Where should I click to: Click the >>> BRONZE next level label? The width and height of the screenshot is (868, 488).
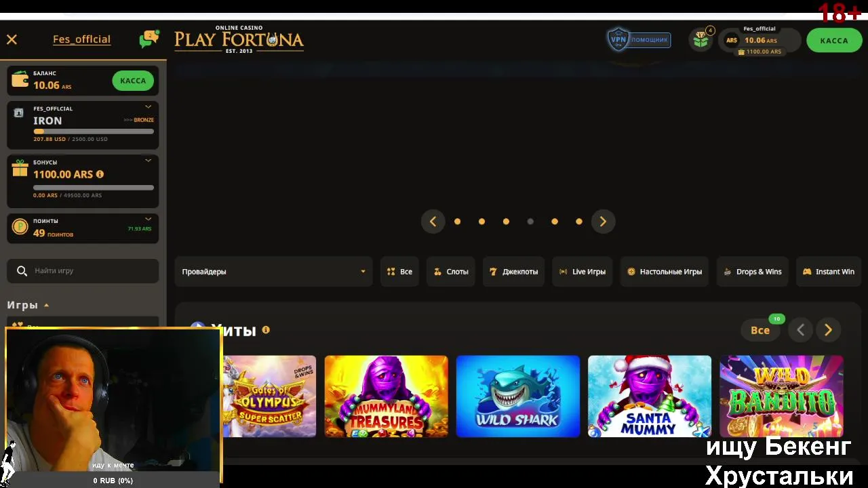pos(138,120)
